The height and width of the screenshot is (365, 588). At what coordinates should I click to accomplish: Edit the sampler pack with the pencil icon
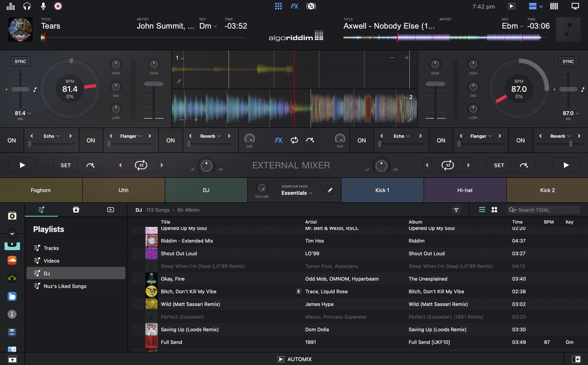click(330, 190)
